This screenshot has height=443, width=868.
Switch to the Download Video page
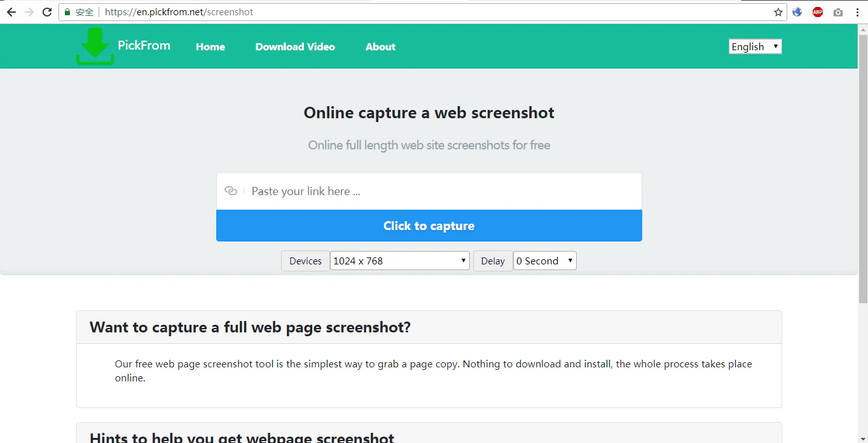pos(295,46)
